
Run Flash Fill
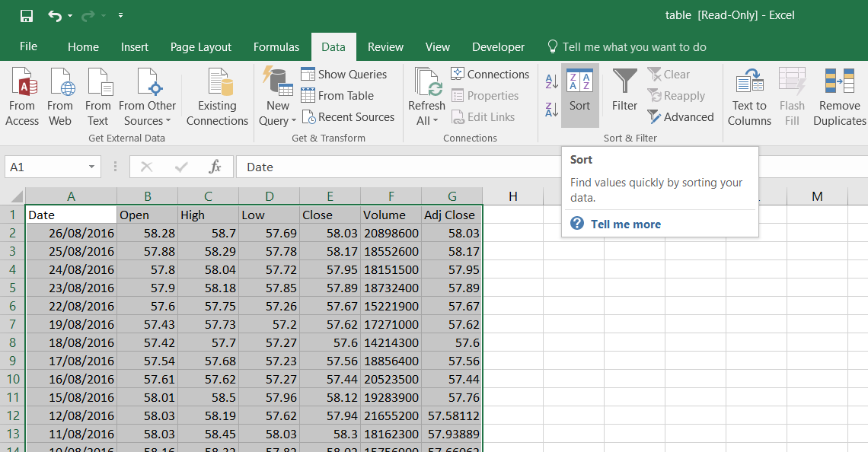[792, 95]
